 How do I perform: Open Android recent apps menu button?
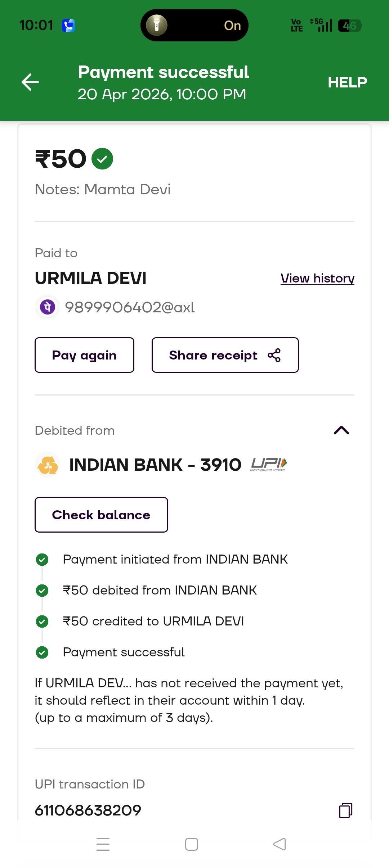103,844
